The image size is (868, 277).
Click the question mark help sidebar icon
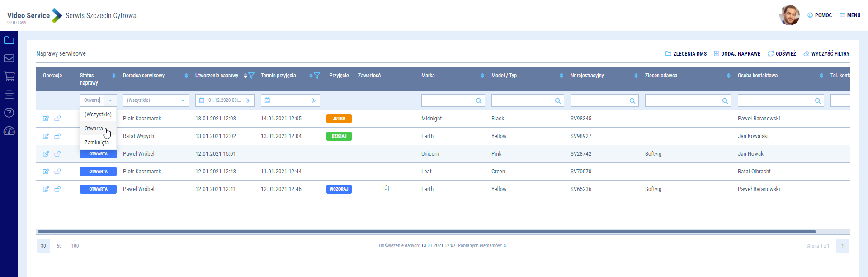pos(9,113)
